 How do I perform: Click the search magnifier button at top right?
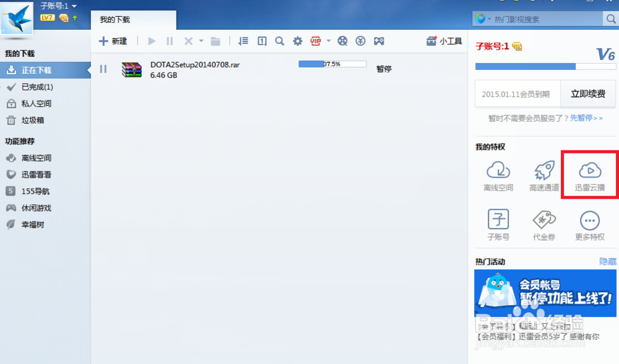click(x=611, y=19)
